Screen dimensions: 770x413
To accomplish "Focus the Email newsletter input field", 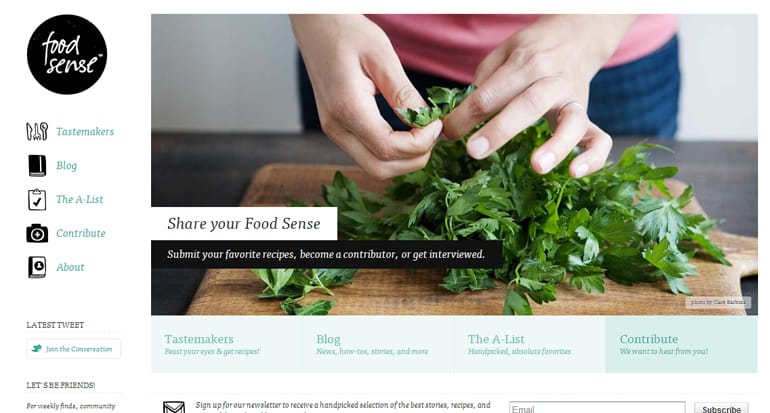I will [597, 408].
